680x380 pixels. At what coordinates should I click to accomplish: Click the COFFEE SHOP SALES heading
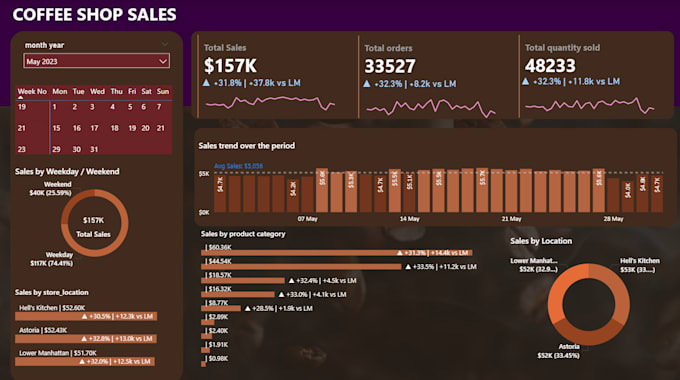tap(94, 15)
